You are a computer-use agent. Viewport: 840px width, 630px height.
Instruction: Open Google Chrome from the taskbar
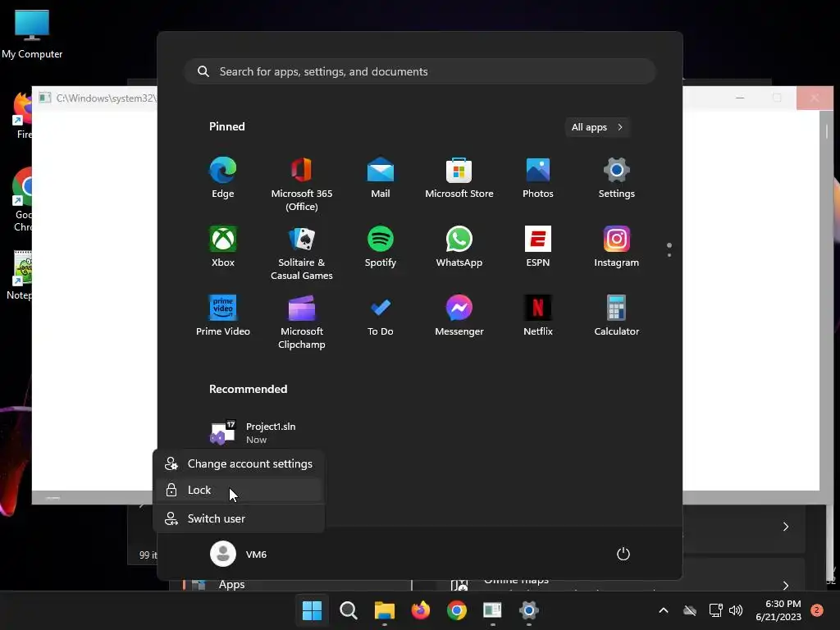click(456, 610)
